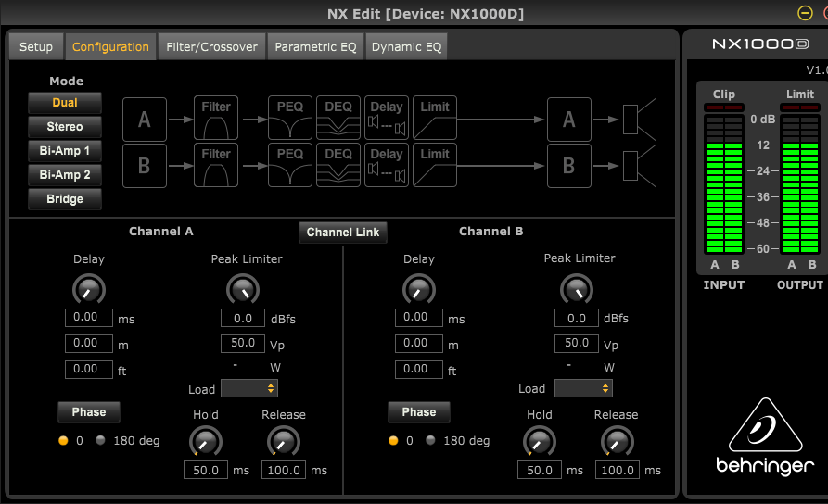Select Bi-Amp 2 mode

point(65,175)
